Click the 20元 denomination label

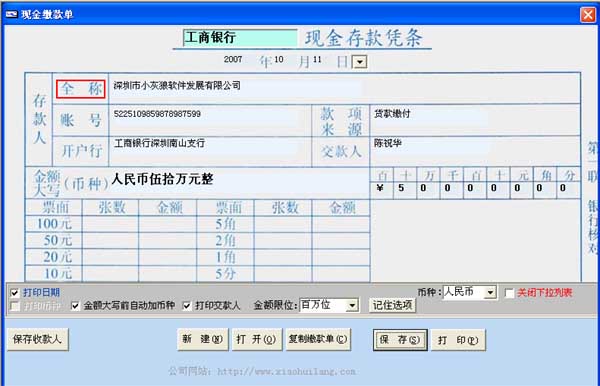[x=57, y=257]
